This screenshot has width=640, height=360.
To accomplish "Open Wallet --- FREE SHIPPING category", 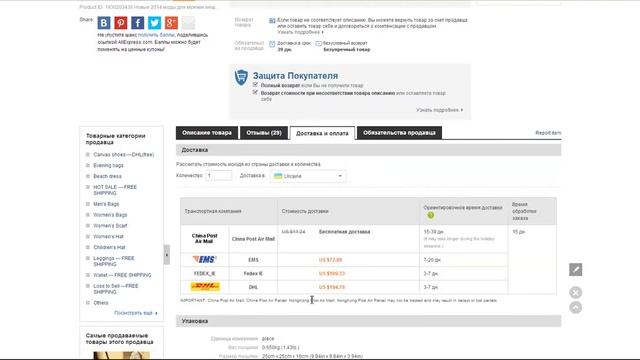I will (x=122, y=275).
